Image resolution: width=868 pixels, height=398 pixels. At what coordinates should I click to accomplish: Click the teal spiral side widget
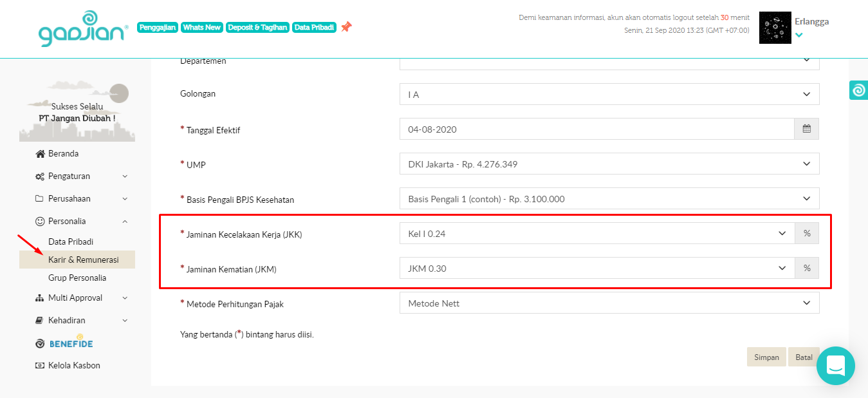pyautogui.click(x=858, y=91)
